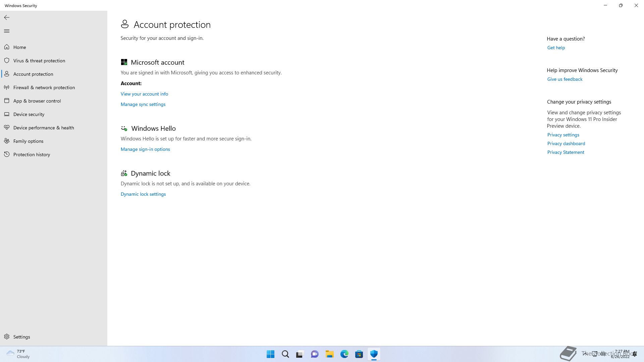The width and height of the screenshot is (644, 362).
Task: Collapse the navigation hamburger menu
Action: click(7, 31)
